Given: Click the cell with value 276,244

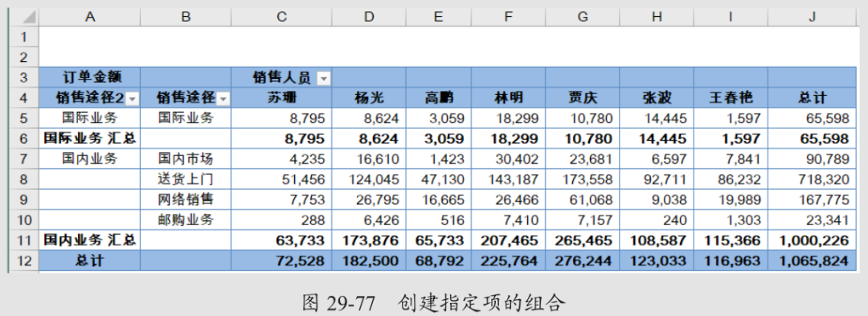Looking at the screenshot, I should pyautogui.click(x=583, y=261).
